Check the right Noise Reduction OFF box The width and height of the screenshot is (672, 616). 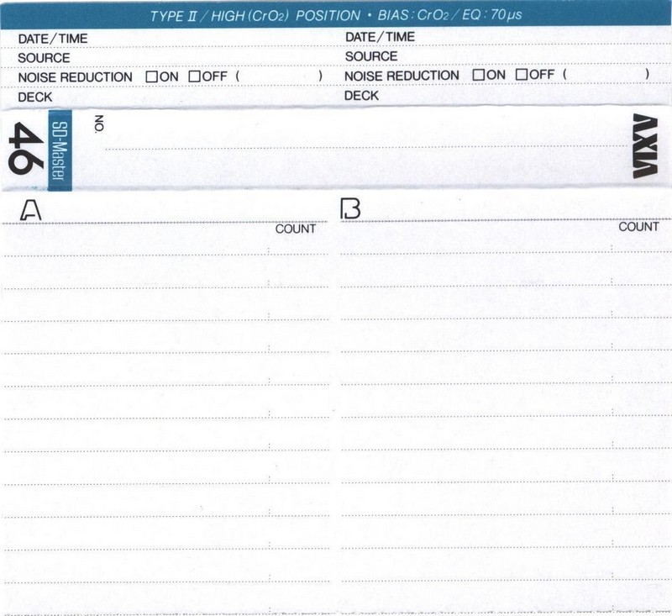521,75
